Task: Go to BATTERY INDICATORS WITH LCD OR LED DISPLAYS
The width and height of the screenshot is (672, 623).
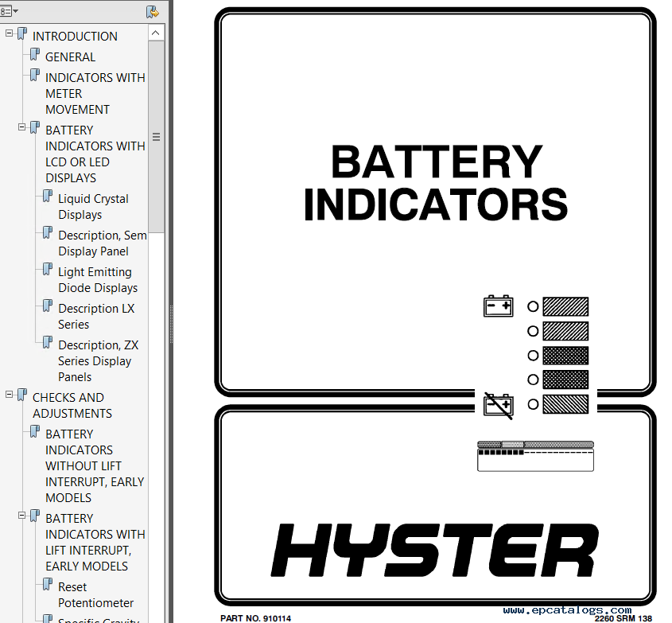Action: coord(95,154)
